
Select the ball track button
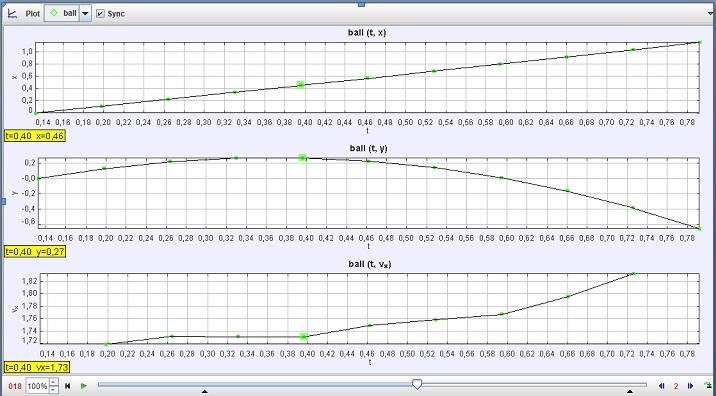[63, 14]
